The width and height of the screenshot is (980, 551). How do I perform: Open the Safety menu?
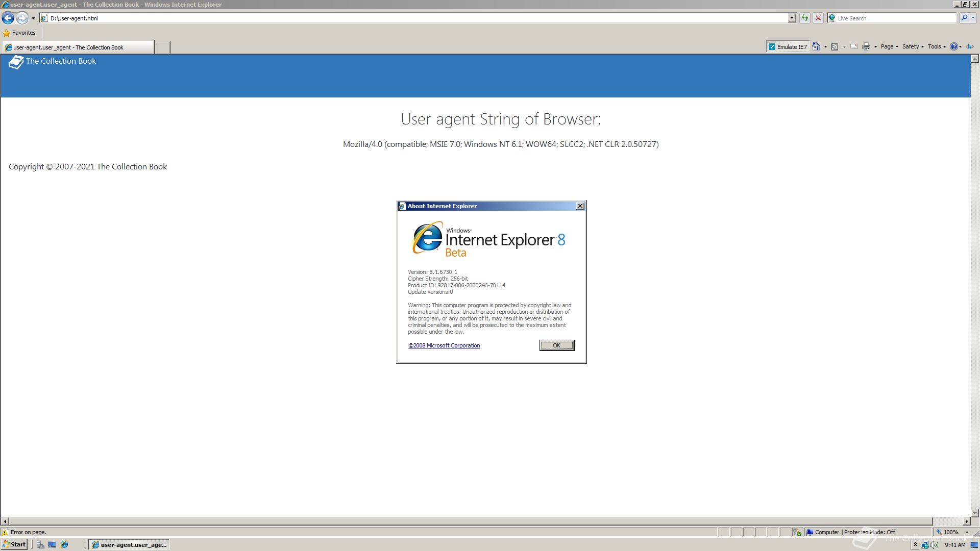913,46
